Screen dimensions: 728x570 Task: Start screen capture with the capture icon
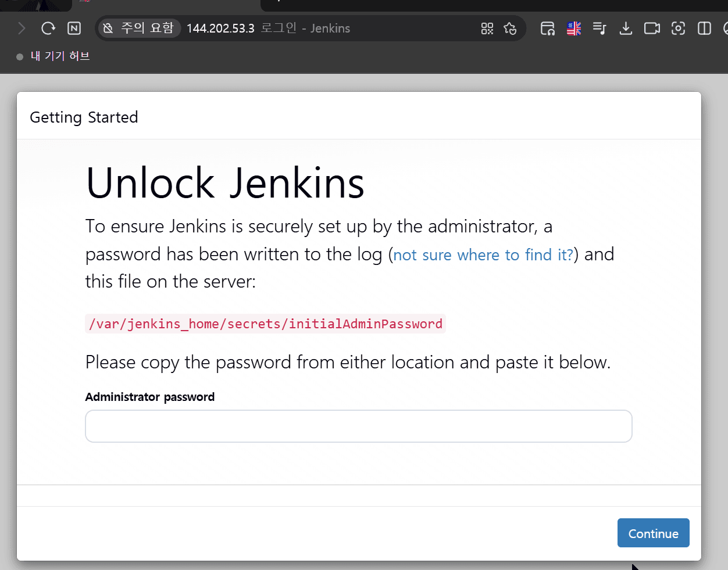tap(678, 28)
